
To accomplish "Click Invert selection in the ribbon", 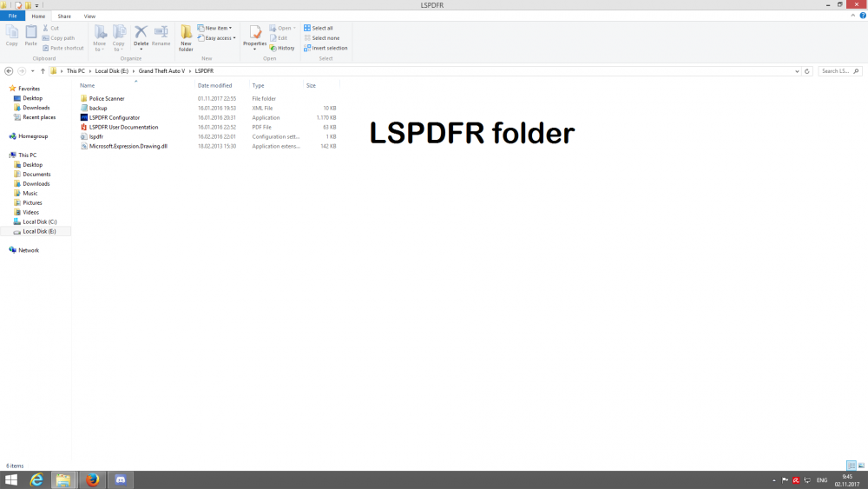I will click(x=325, y=48).
